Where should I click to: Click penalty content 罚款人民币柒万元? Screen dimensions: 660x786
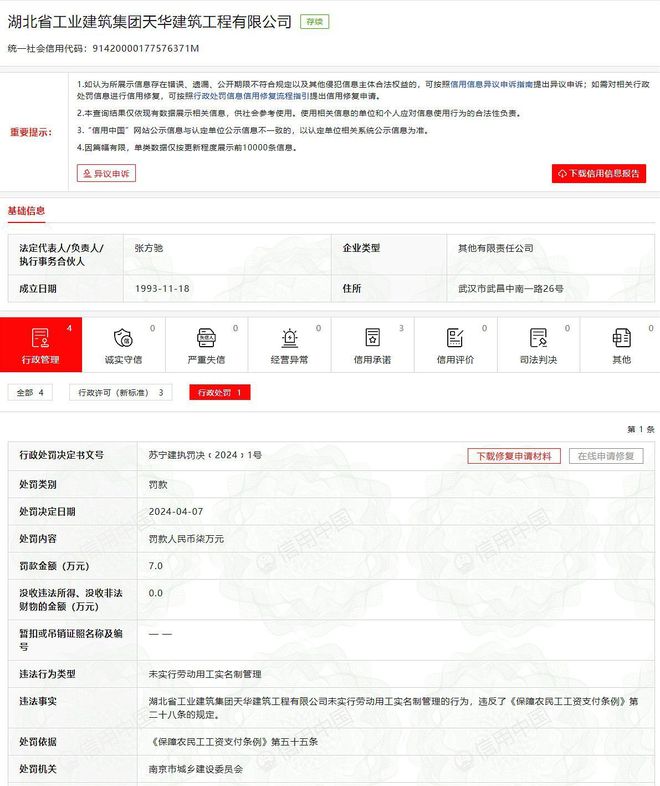point(186,539)
